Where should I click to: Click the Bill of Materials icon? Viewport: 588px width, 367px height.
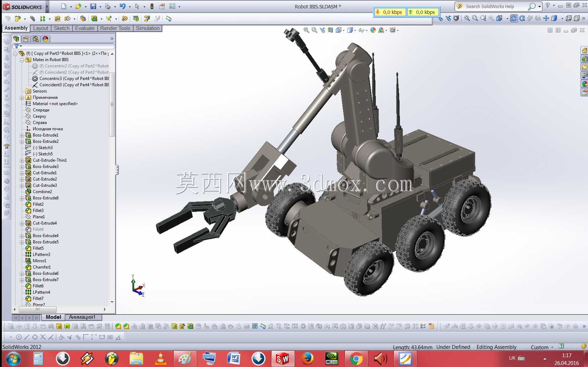click(136, 19)
